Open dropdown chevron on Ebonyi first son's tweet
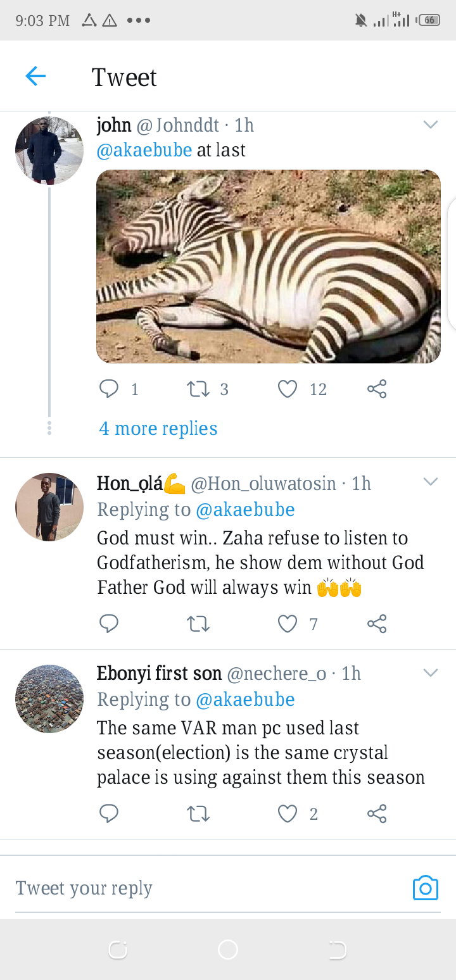The height and width of the screenshot is (980, 456). click(431, 672)
